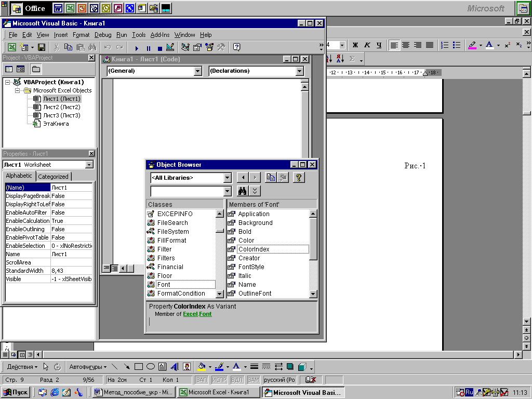Switch to Microsoft Excel - Книга1 taskbar button
This screenshot has width=532, height=399.
coord(218,392)
